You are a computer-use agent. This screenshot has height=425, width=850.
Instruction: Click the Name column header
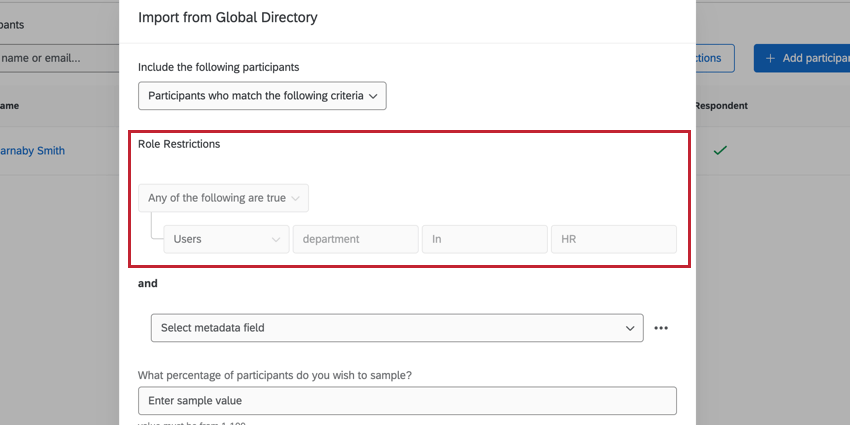pyautogui.click(x=10, y=105)
